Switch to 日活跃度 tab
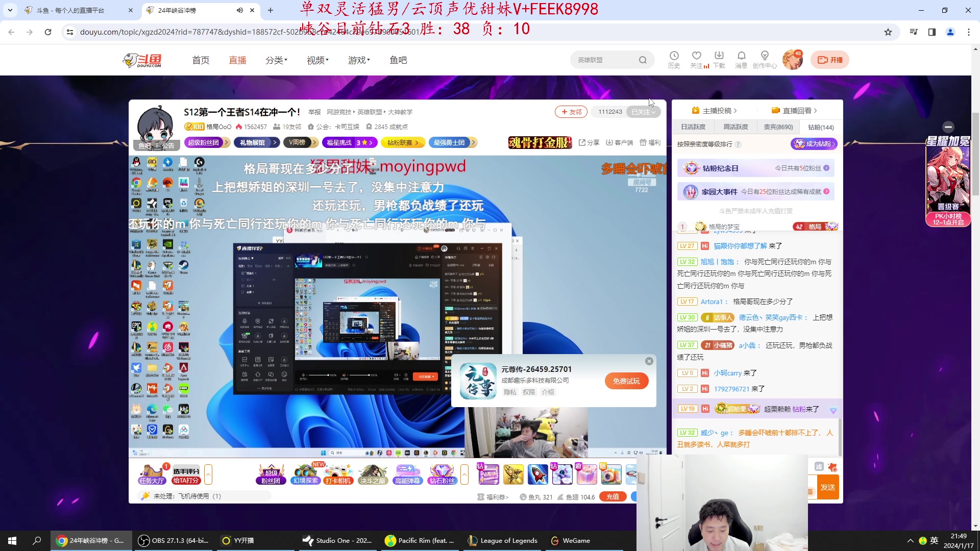Screen dimensions: 980x551 693,127
